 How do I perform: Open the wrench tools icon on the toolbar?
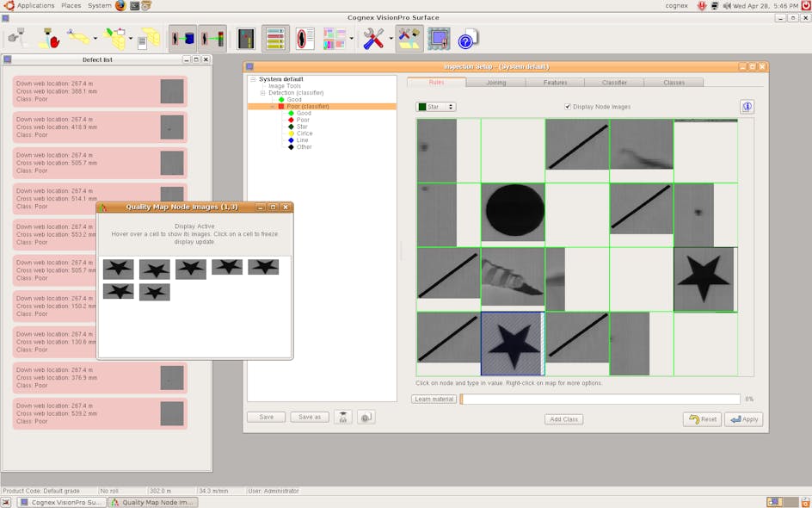375,38
